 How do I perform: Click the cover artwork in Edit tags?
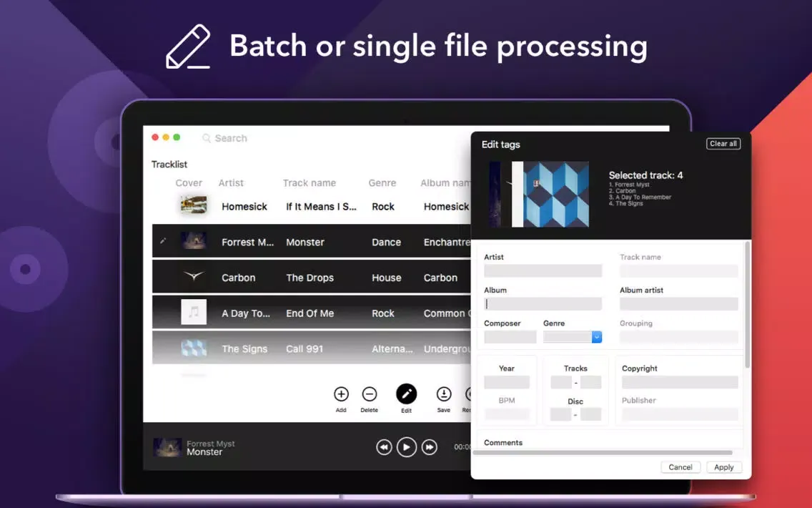[539, 195]
